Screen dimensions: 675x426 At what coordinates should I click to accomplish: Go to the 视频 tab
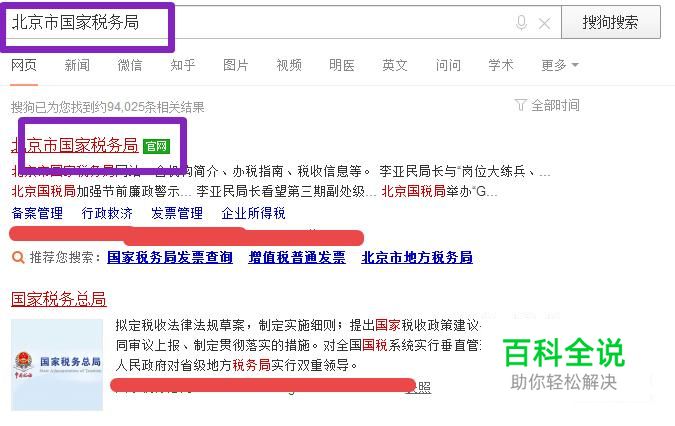pos(289,65)
